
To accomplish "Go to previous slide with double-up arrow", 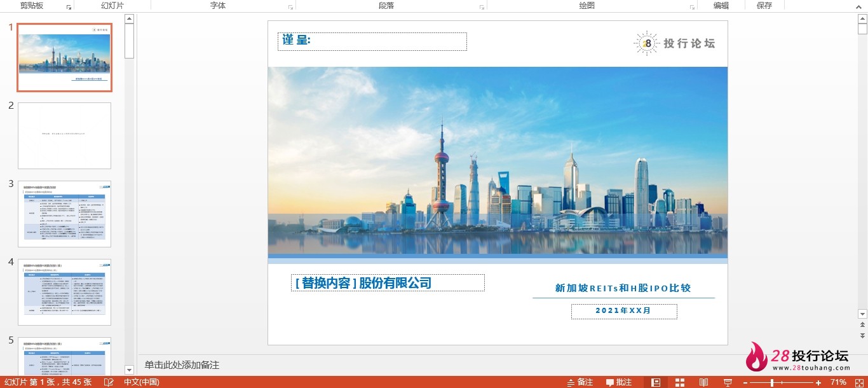I will tap(862, 325).
